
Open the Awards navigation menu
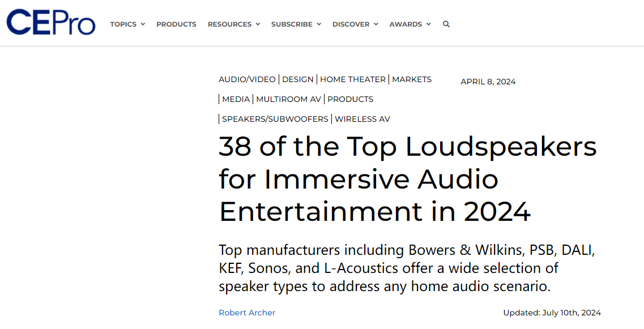410,24
